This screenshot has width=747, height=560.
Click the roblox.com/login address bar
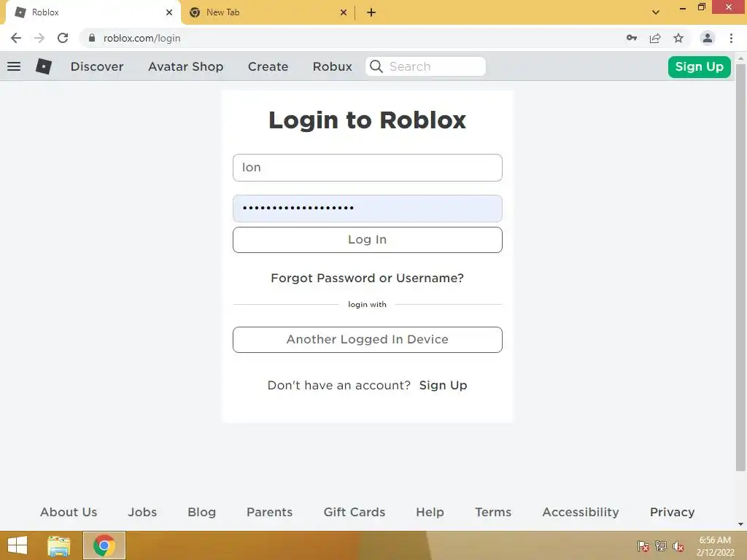pyautogui.click(x=352, y=38)
